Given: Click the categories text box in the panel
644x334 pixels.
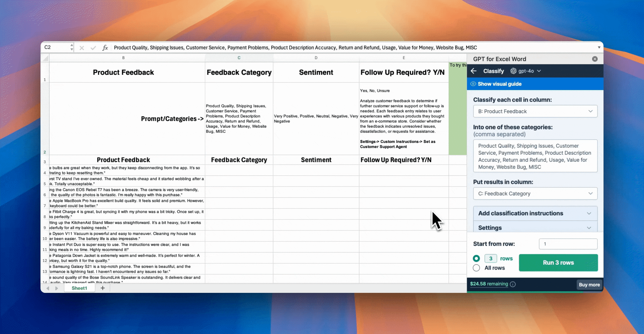Looking at the screenshot, I should [535, 156].
